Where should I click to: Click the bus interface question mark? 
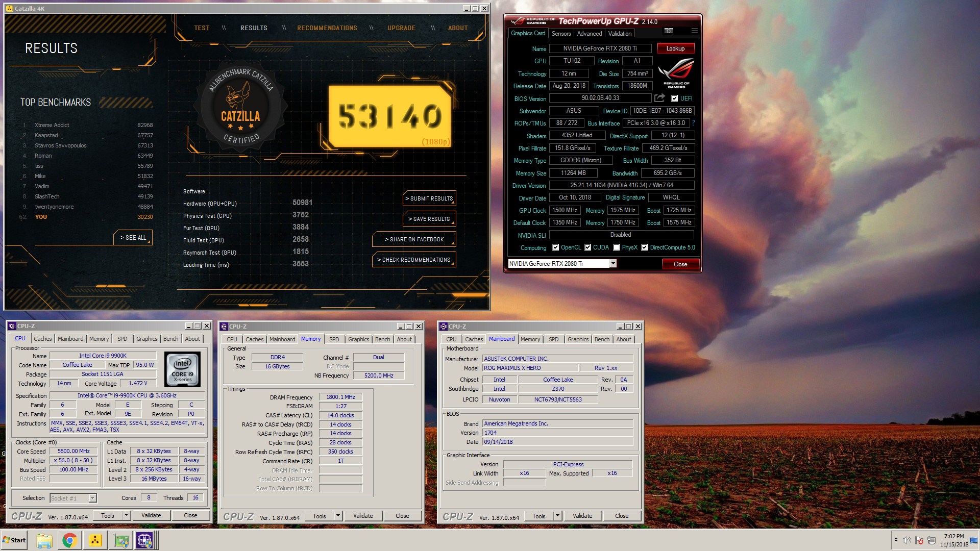pyautogui.click(x=693, y=123)
